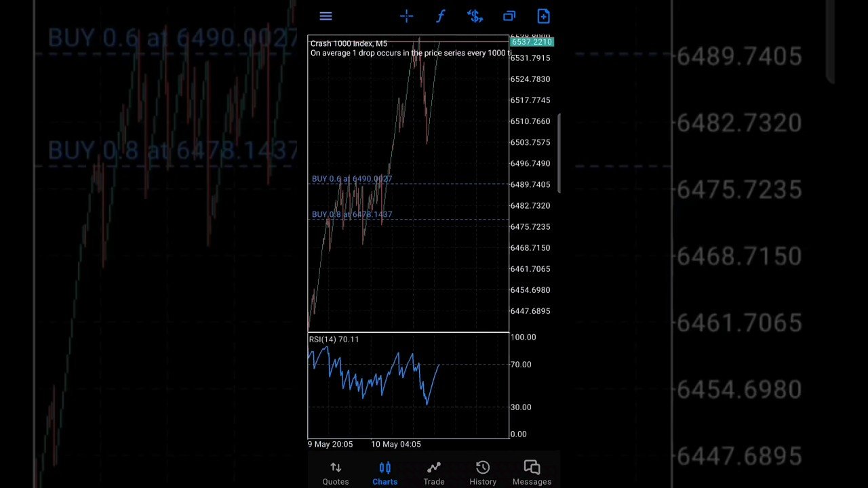This screenshot has width=868, height=488.
Task: Tap the RSI 30.00 level label
Action: pyautogui.click(x=521, y=407)
